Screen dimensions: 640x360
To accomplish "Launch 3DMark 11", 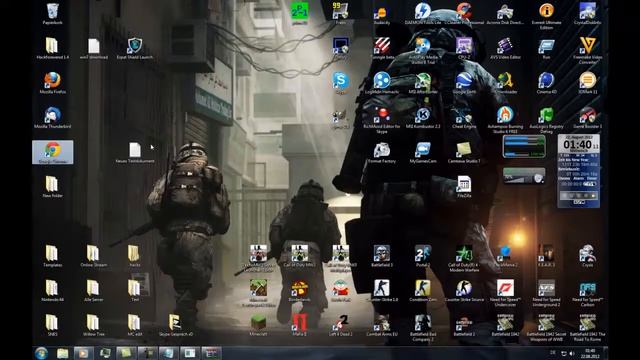I will click(x=588, y=83).
